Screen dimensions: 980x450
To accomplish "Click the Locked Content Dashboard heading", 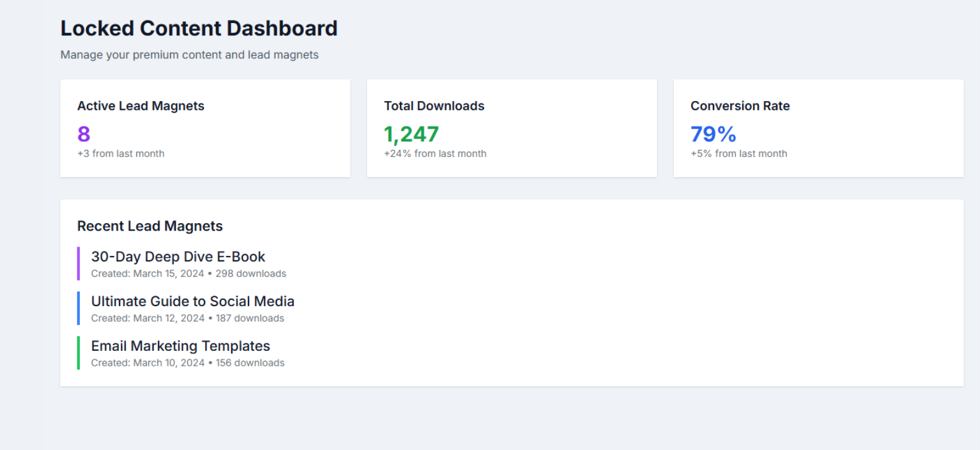I will (x=199, y=29).
